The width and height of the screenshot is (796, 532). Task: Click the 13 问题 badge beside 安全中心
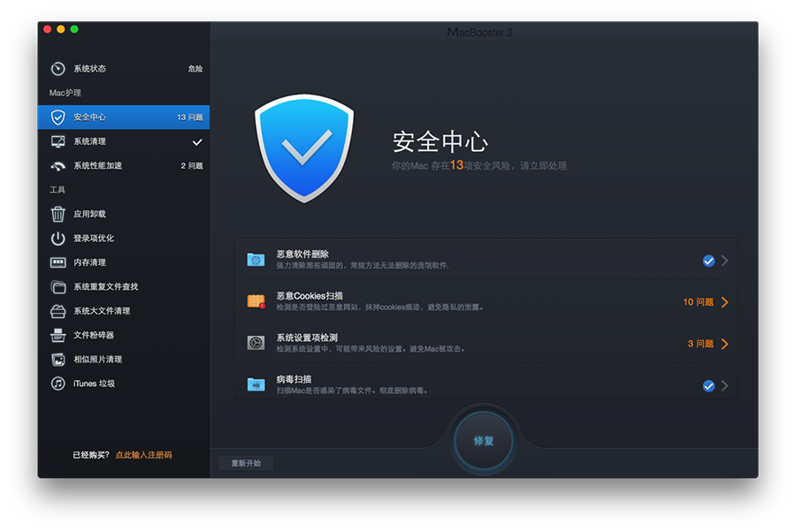(190, 118)
